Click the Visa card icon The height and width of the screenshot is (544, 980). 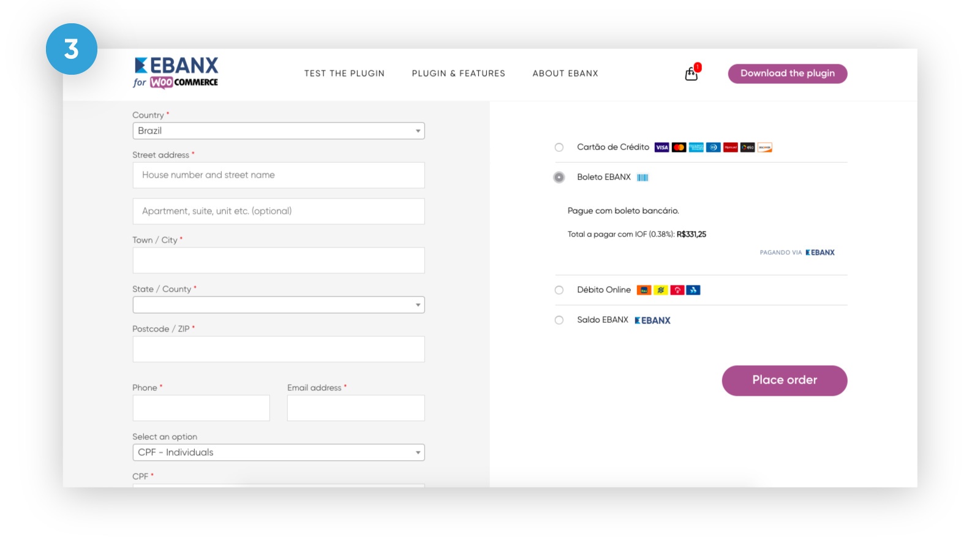[661, 147]
